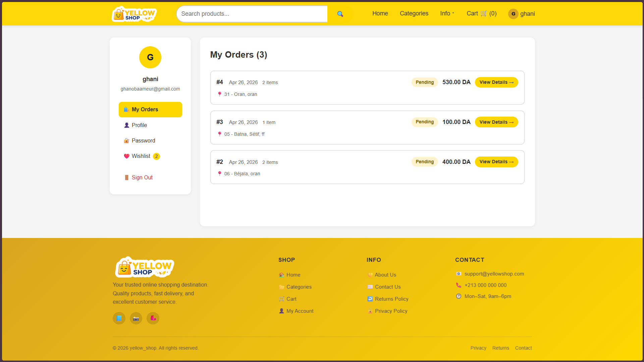Click Contact in the bottom footer bar
This screenshot has width=644, height=362.
click(523, 348)
